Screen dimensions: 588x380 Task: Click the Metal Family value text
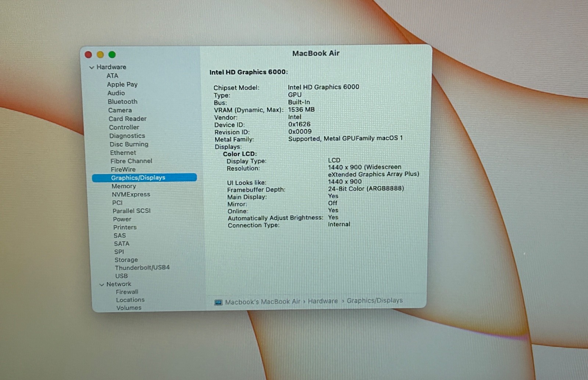(x=345, y=139)
